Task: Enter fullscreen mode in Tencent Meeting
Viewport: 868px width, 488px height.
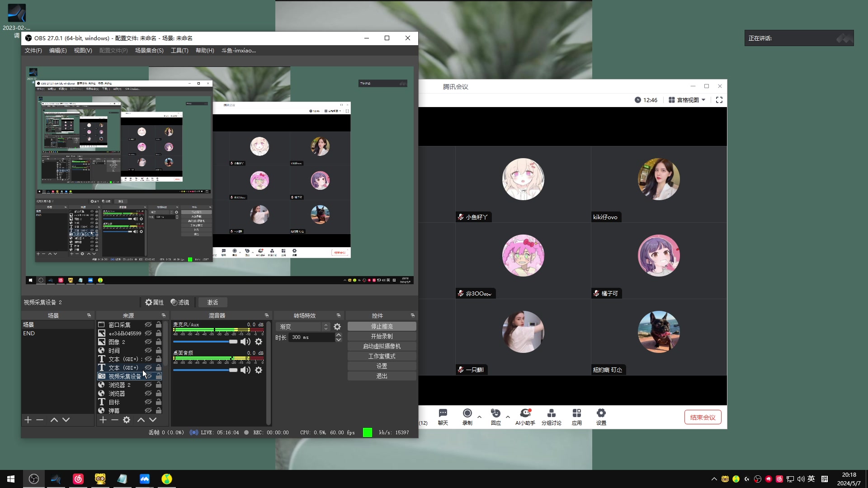Action: (719, 100)
